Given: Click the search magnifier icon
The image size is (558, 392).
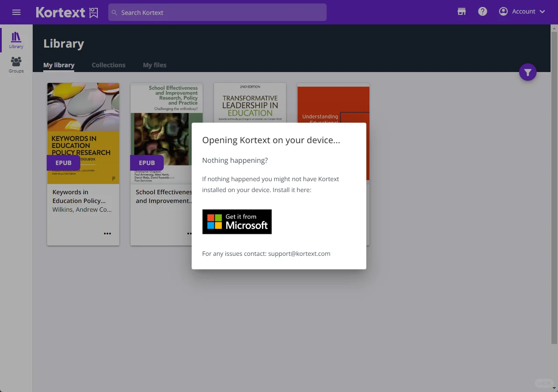Looking at the screenshot, I should [x=114, y=13].
